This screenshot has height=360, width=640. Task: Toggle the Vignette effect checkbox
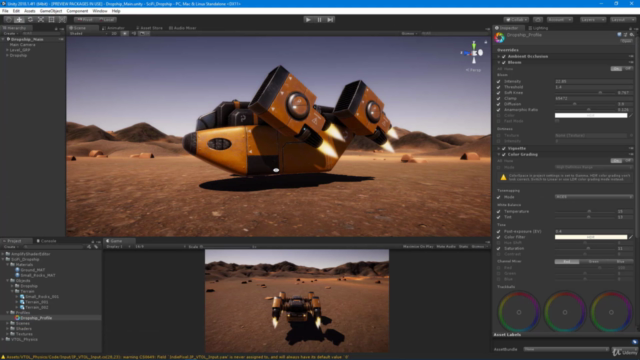coord(504,149)
